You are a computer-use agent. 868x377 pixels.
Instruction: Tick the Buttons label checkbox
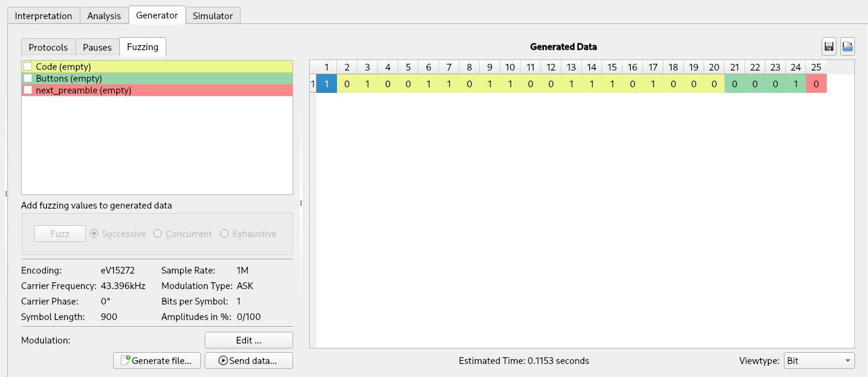pyautogui.click(x=28, y=79)
